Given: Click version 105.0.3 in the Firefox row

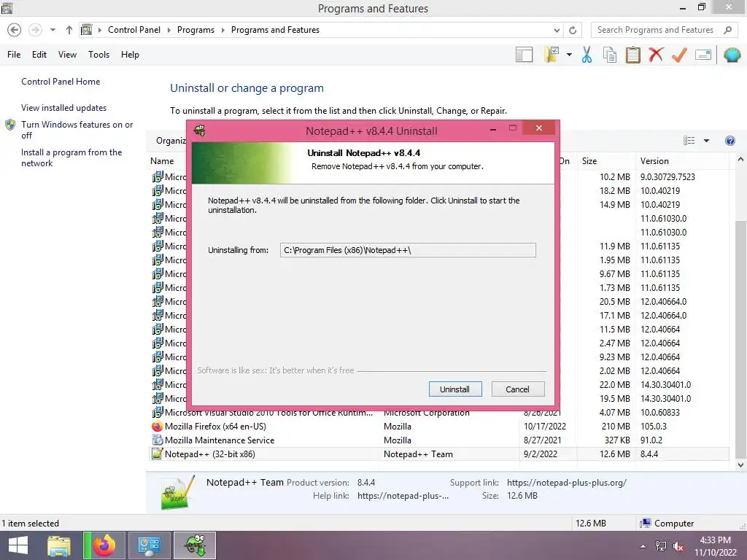Looking at the screenshot, I should click(653, 426).
